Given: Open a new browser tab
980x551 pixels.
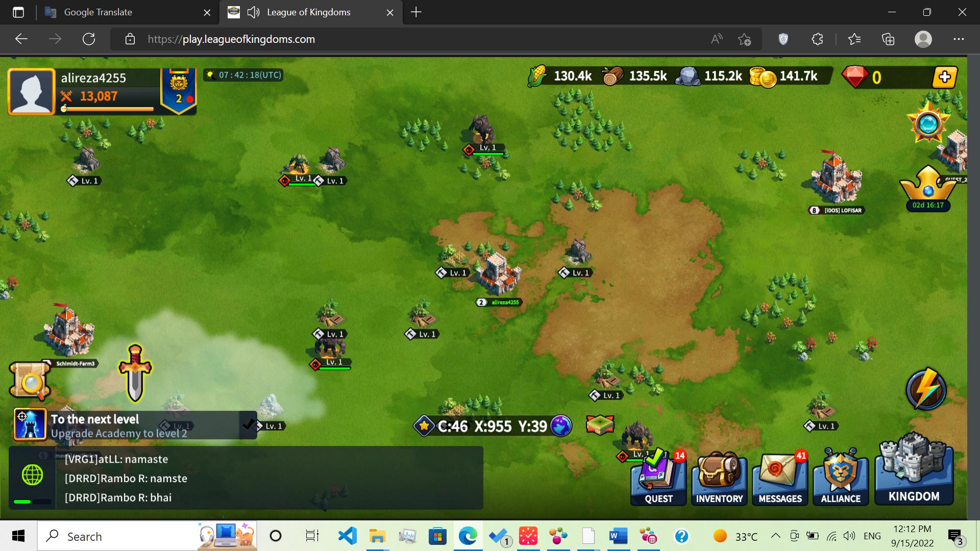Looking at the screenshot, I should (416, 12).
